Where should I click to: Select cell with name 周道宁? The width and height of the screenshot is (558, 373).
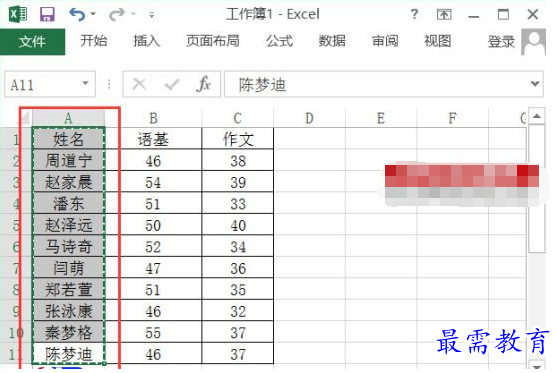click(x=68, y=160)
